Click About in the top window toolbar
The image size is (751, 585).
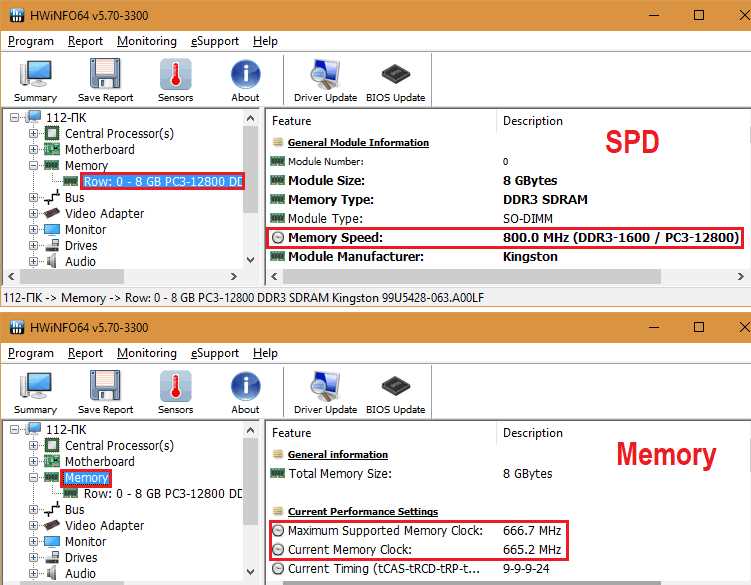(x=245, y=81)
